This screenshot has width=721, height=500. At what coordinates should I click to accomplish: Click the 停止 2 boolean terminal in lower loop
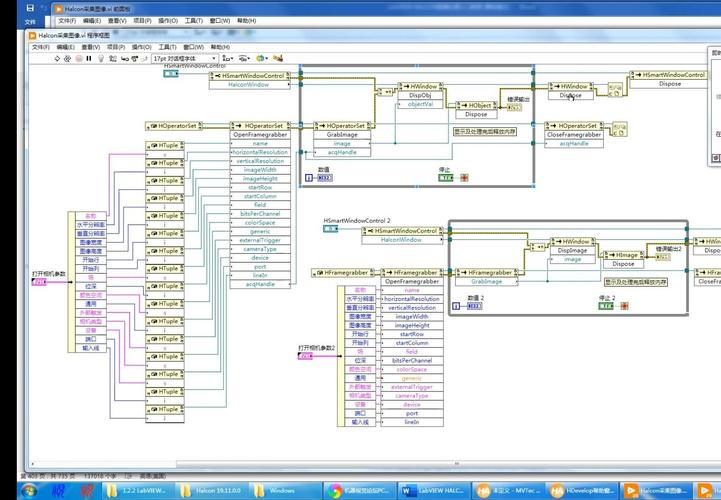pyautogui.click(x=606, y=306)
